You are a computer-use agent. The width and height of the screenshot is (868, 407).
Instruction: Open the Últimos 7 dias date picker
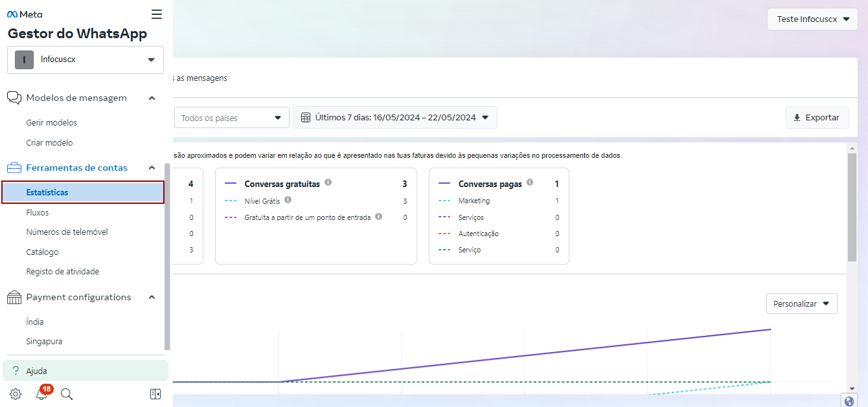pyautogui.click(x=395, y=118)
